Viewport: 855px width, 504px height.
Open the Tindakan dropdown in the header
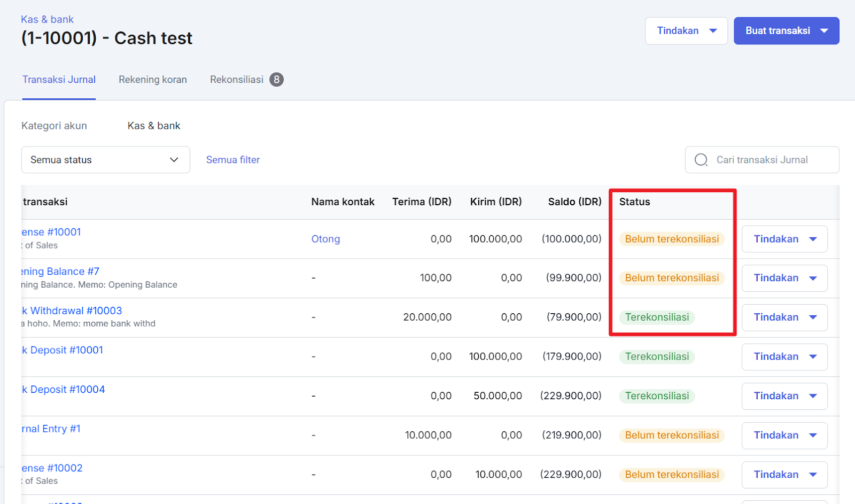[686, 31]
